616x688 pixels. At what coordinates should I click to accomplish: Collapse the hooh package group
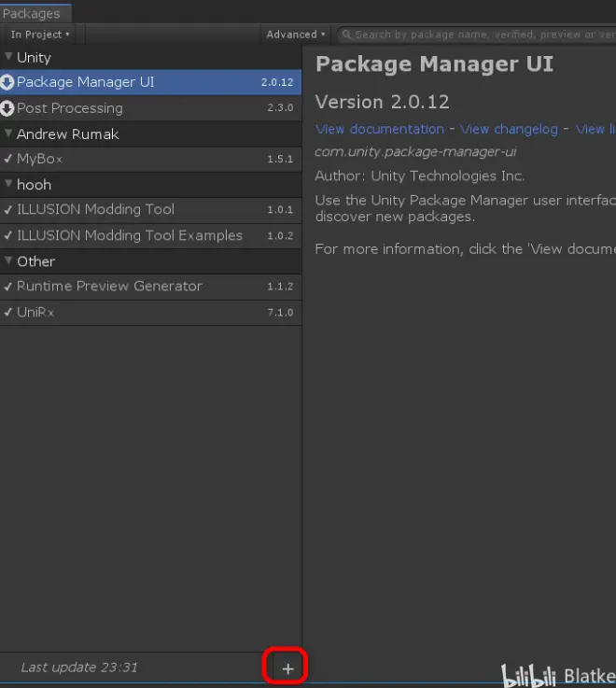point(7,183)
